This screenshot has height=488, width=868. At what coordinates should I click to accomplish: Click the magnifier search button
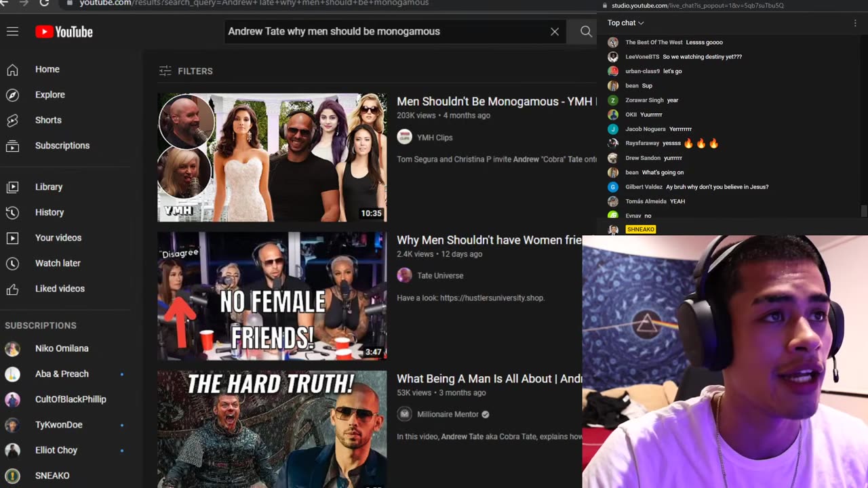click(586, 31)
